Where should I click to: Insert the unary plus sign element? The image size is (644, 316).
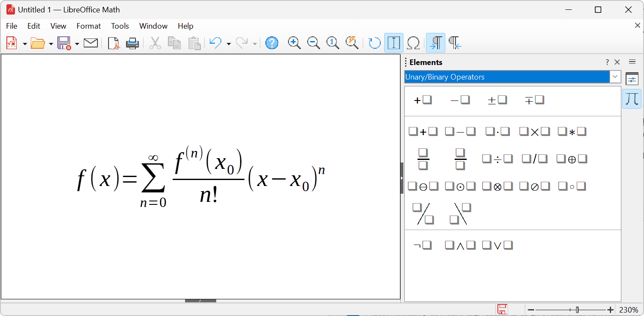[x=423, y=100]
